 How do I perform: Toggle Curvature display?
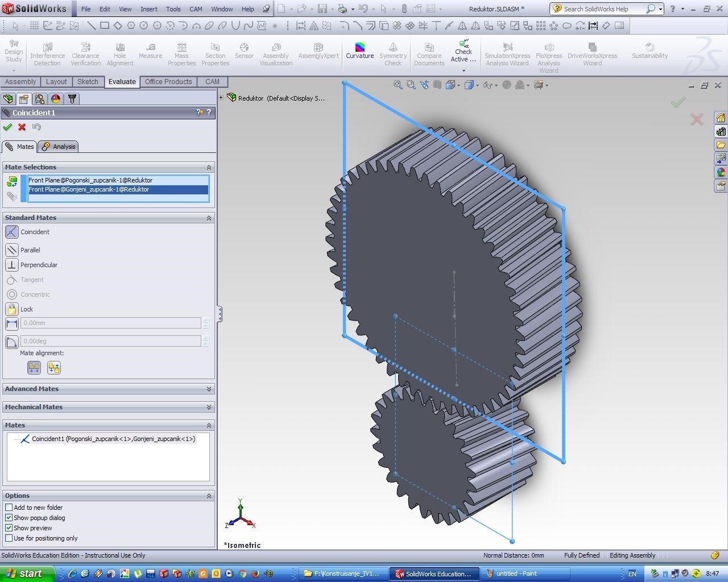coord(360,51)
